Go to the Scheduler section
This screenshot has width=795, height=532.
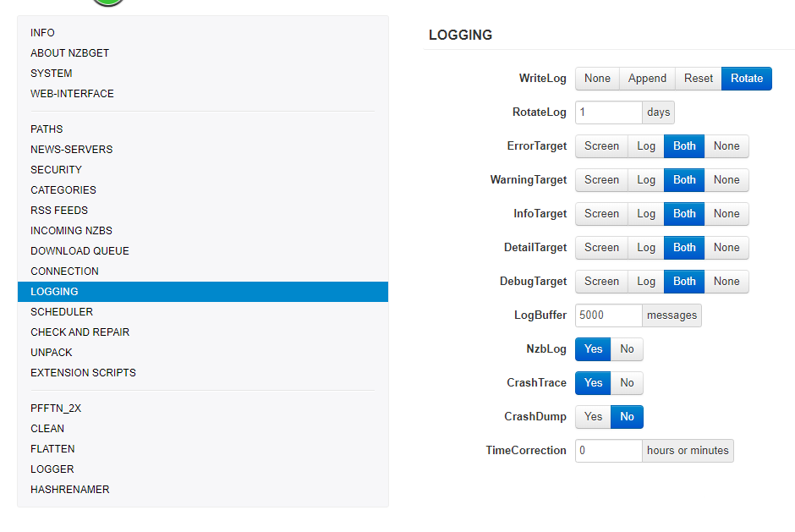(62, 312)
